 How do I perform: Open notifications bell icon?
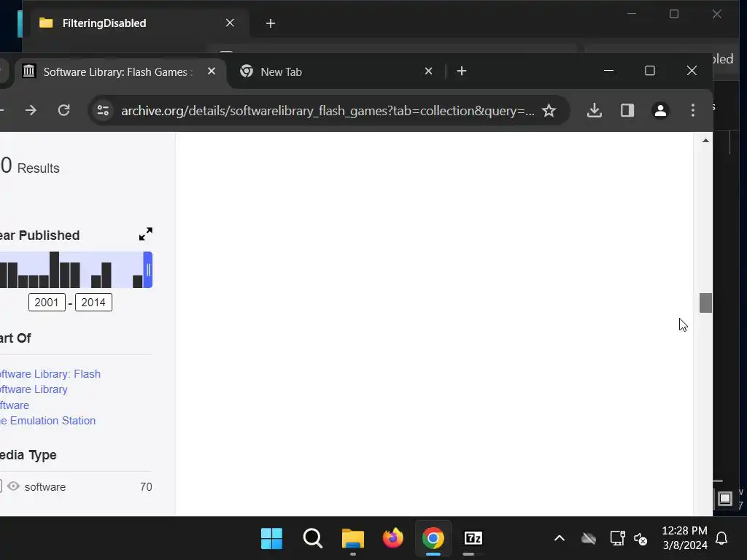(x=721, y=539)
